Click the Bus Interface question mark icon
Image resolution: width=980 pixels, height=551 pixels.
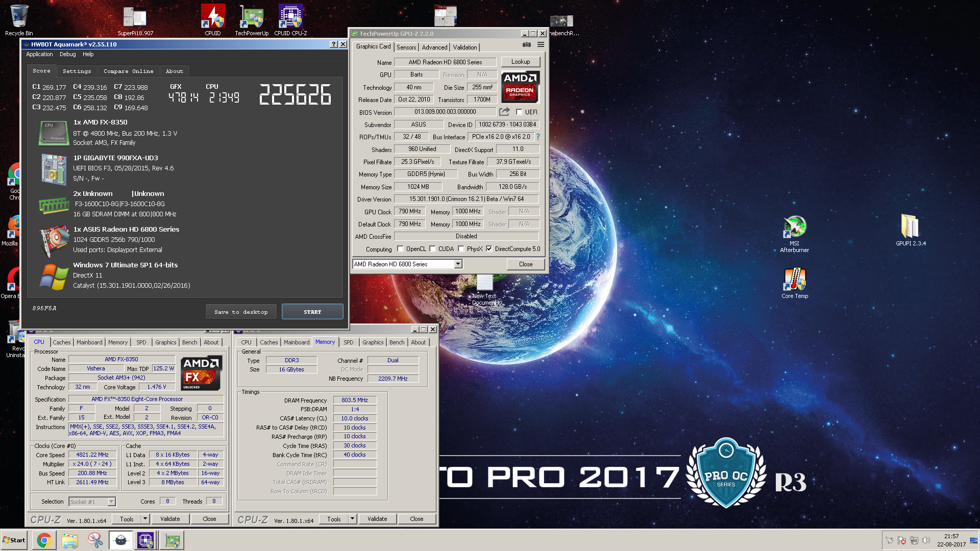click(537, 137)
